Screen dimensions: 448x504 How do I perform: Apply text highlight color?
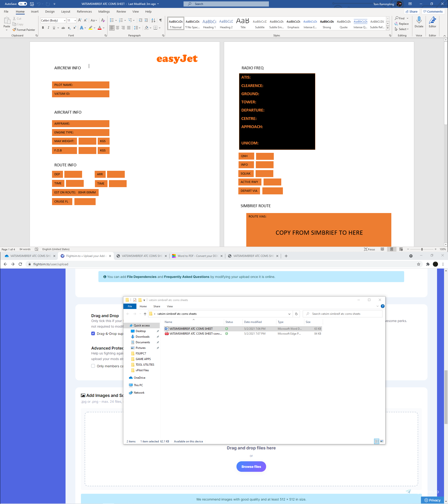tap(90, 28)
